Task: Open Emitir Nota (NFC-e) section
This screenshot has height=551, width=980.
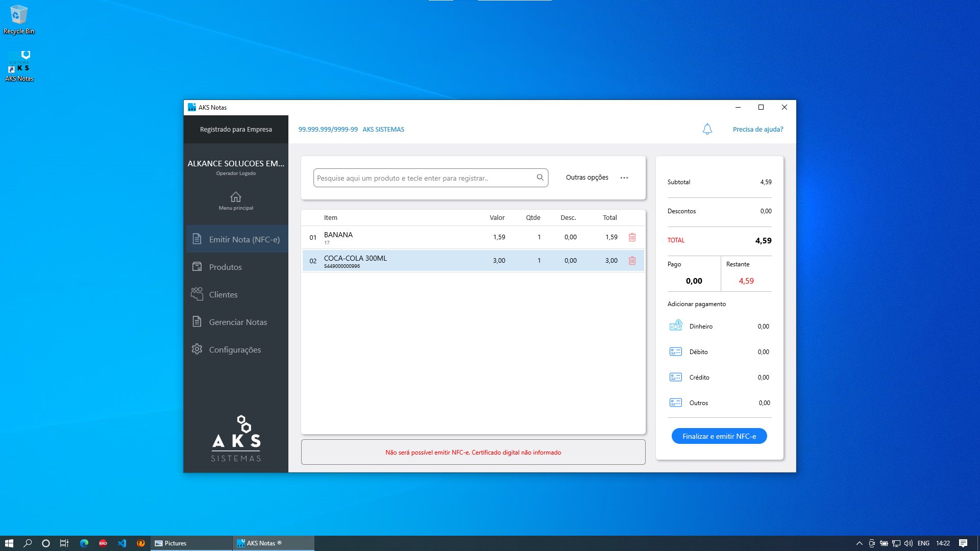Action: 237,239
